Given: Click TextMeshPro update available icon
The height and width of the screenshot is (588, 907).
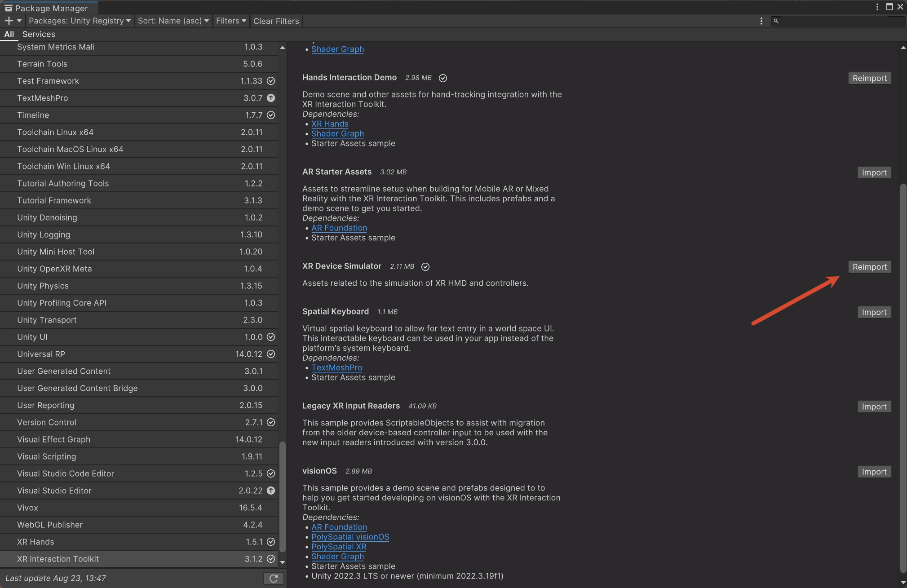Looking at the screenshot, I should pos(271,98).
